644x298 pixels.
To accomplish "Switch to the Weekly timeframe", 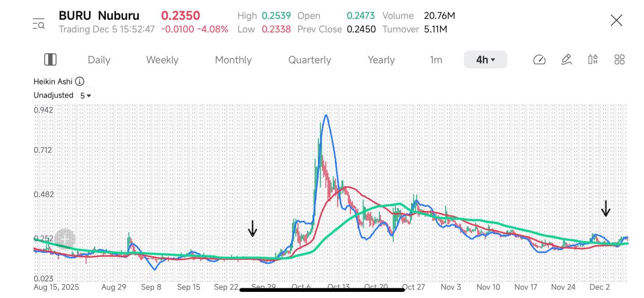I will (162, 60).
